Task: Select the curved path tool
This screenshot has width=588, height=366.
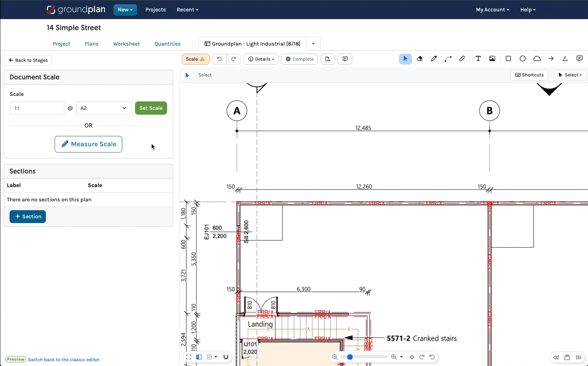Action: pos(448,59)
